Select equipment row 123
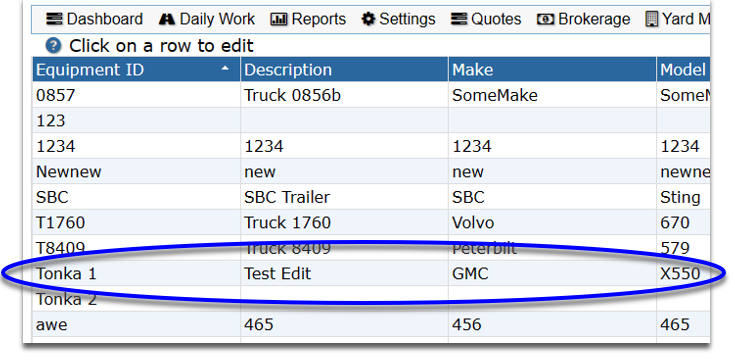 pyautogui.click(x=371, y=120)
